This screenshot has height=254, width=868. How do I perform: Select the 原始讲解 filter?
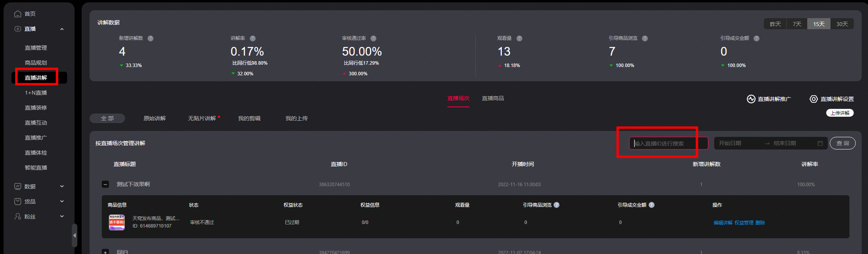point(155,118)
